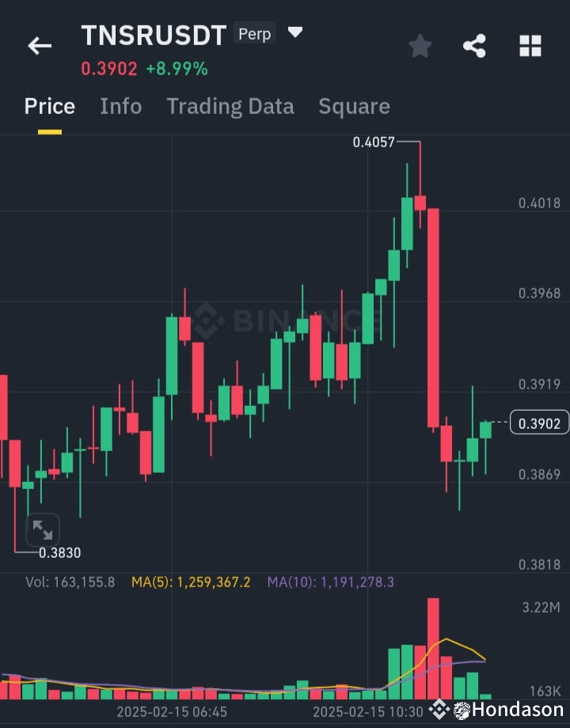Click the +8.99% change label
The width and height of the screenshot is (570, 728).
[x=178, y=70]
